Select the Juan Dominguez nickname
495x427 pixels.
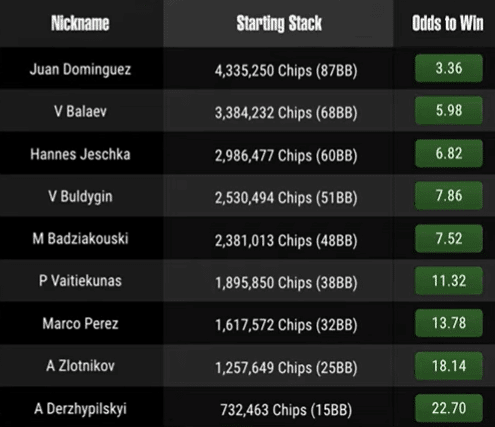click(x=80, y=69)
